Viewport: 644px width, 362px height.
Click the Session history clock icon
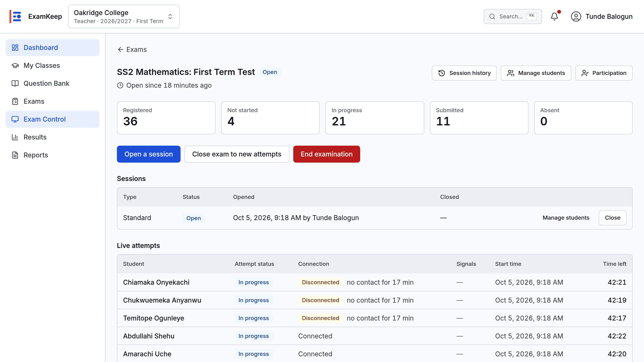coord(442,73)
